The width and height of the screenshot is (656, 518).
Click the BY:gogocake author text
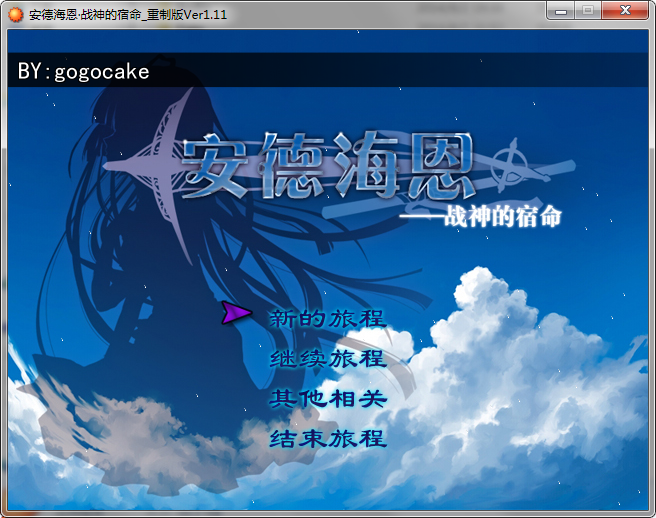(83, 71)
